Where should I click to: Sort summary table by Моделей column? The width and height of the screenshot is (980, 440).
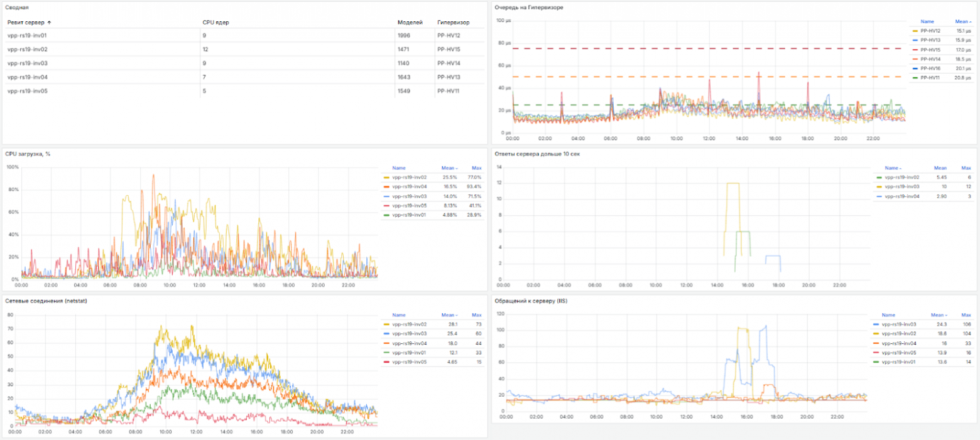(x=406, y=23)
